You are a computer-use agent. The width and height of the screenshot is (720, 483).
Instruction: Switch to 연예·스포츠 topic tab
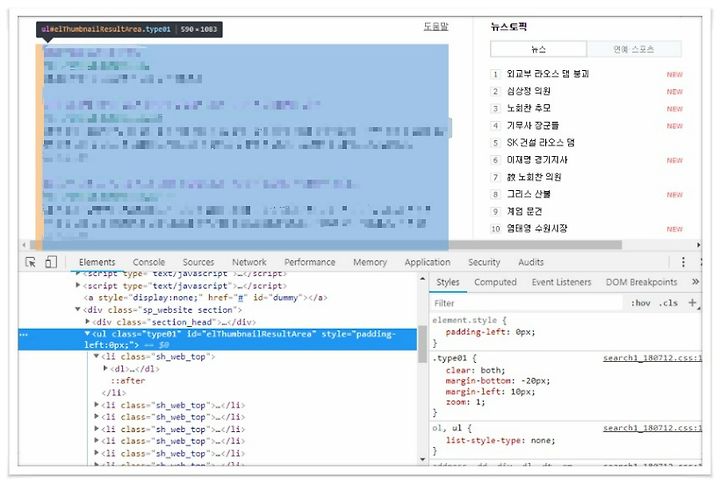[x=634, y=49]
